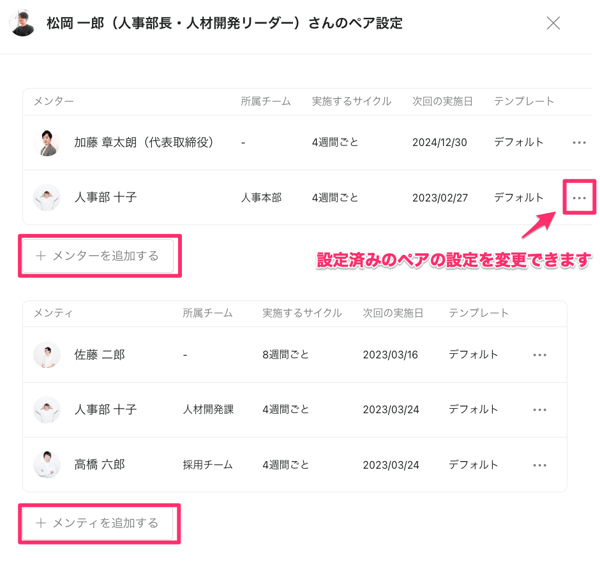Click 松岡 一郎 profile avatar in header
The width and height of the screenshot is (600, 565).
pos(22,23)
